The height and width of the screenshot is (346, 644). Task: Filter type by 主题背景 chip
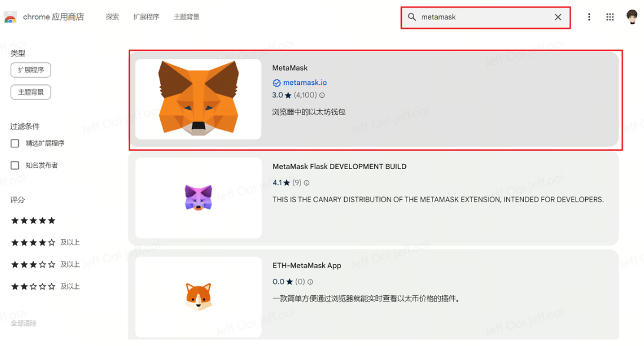point(31,92)
